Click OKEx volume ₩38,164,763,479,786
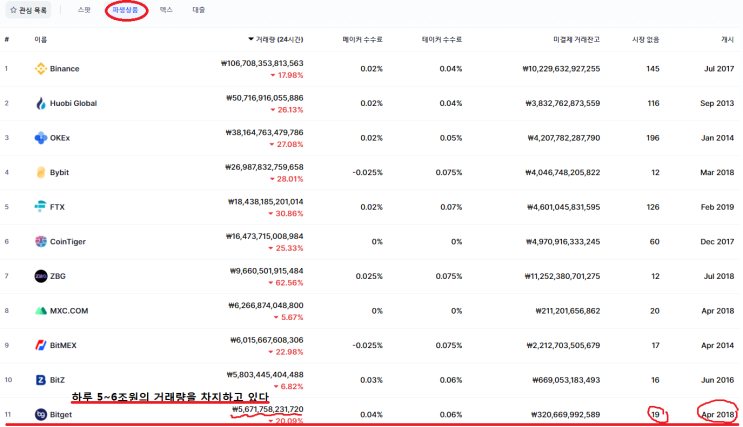The width and height of the screenshot is (743, 427). click(264, 132)
